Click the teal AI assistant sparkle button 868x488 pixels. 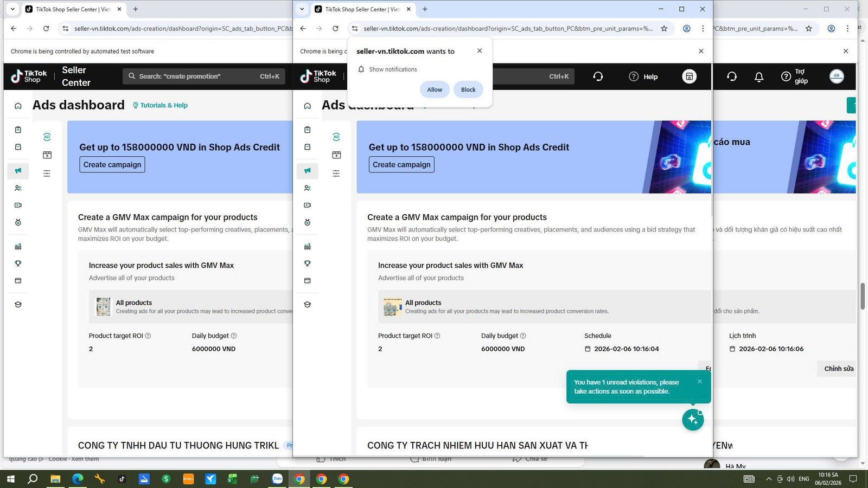pyautogui.click(x=693, y=420)
